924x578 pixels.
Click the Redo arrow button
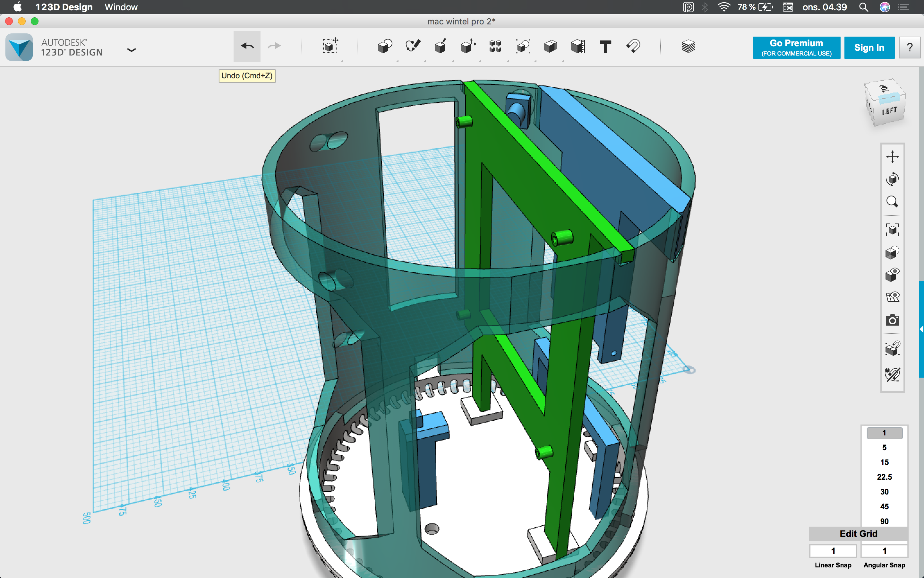274,46
